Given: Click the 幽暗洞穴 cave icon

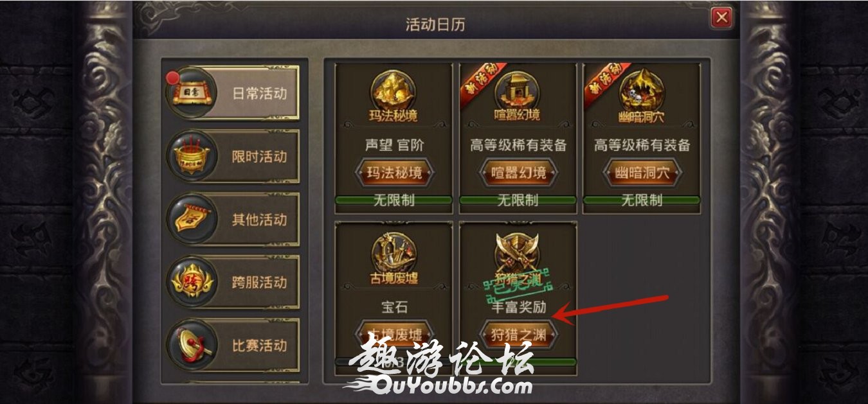Looking at the screenshot, I should [x=641, y=92].
